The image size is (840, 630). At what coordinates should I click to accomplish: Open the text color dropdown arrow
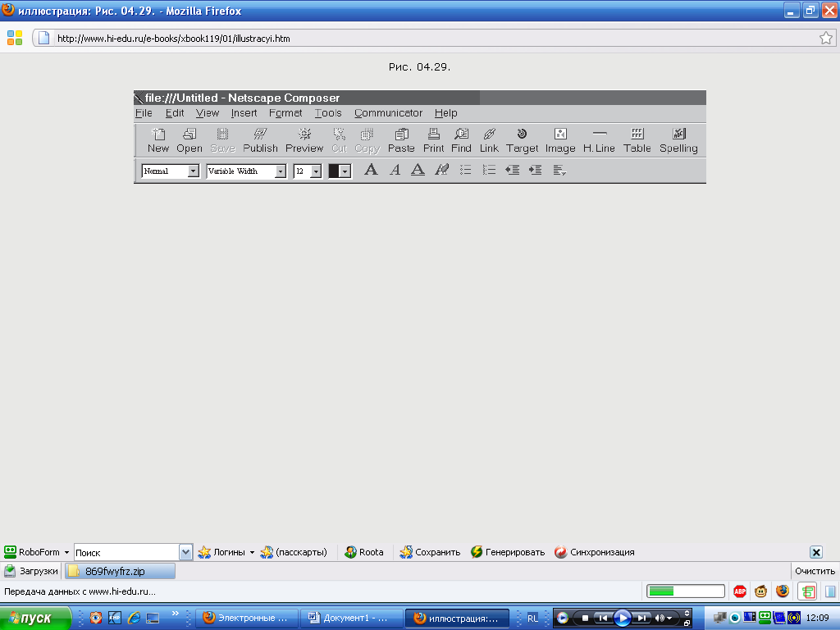pos(345,171)
